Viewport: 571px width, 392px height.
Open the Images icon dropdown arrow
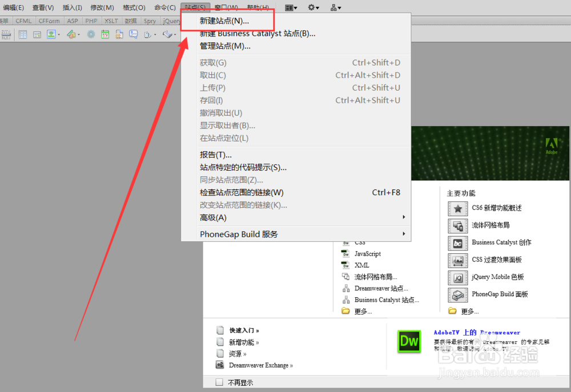[x=59, y=35]
